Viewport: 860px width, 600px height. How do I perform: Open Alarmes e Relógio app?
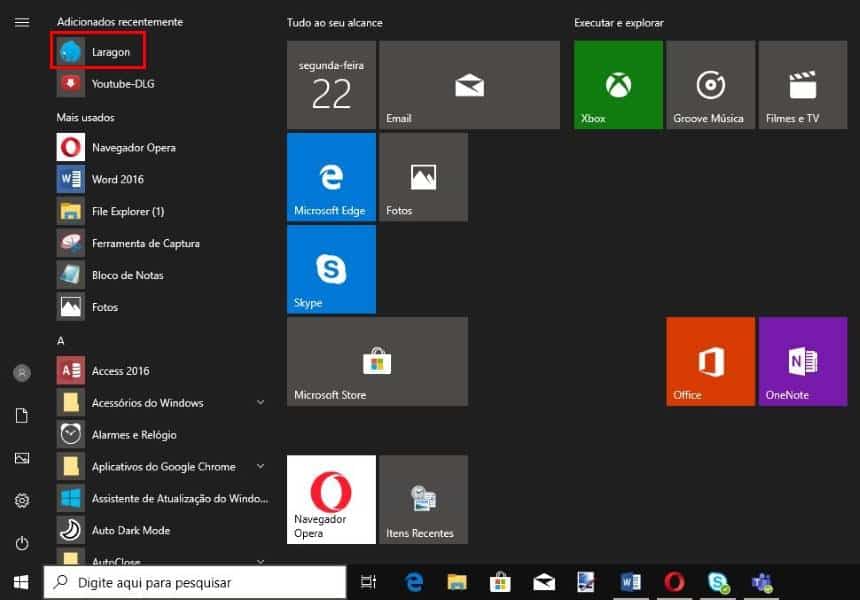[162, 434]
